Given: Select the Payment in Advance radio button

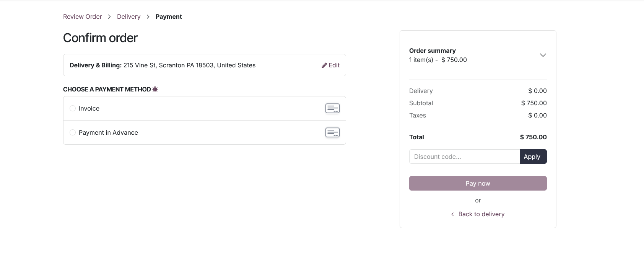Looking at the screenshot, I should pos(73,132).
